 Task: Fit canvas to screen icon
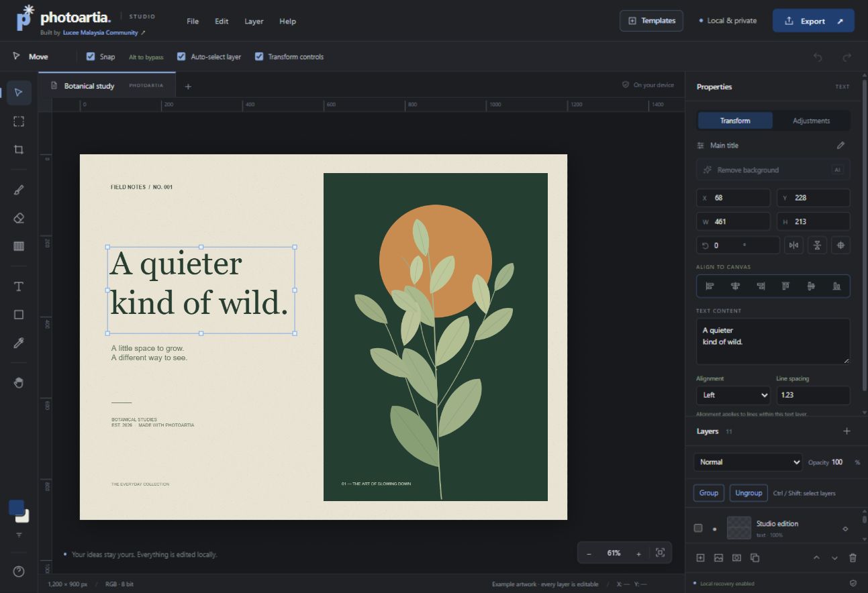pos(660,553)
